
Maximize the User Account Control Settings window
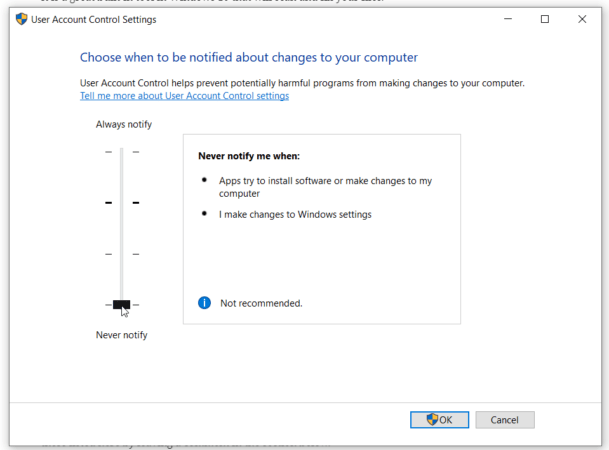[545, 19]
